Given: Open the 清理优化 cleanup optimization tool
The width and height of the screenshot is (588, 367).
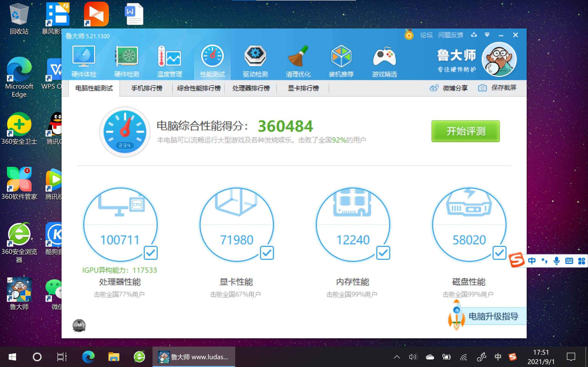Looking at the screenshot, I should click(299, 61).
